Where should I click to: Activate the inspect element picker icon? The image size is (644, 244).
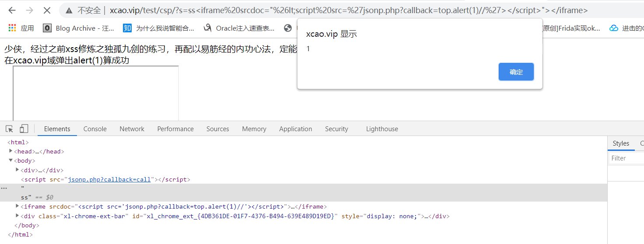click(x=9, y=129)
